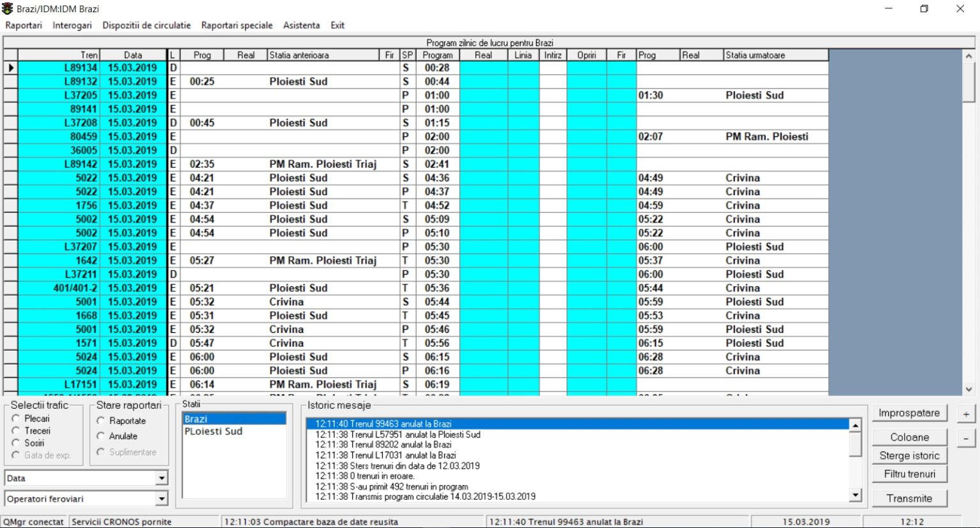980x528 pixels.
Task: Open the Raportari menu
Action: pyautogui.click(x=24, y=26)
